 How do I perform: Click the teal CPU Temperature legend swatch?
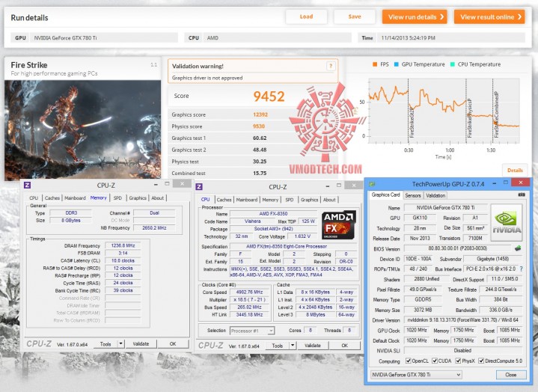pyautogui.click(x=452, y=64)
